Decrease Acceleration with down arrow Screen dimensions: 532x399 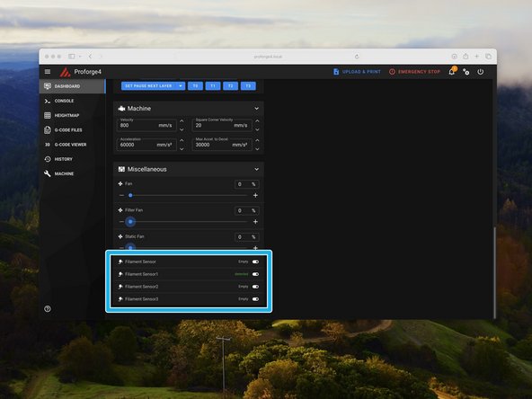tap(182, 148)
